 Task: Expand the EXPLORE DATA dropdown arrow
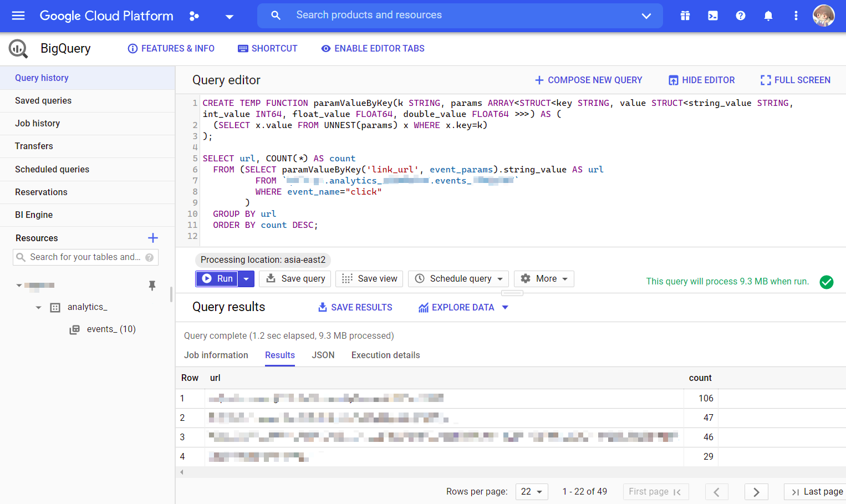coord(505,308)
